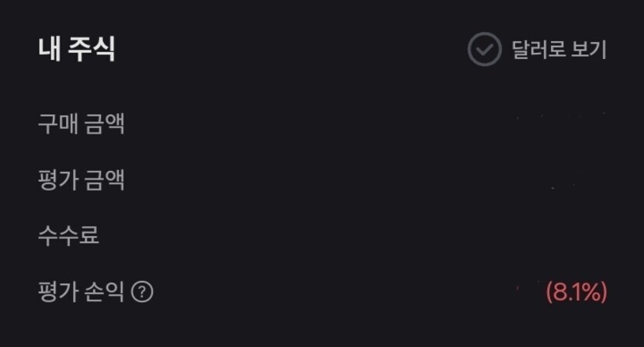This screenshot has height=347, width=644.
Task: Click the word 금액 in 구매 금액
Action: pyautogui.click(x=104, y=125)
